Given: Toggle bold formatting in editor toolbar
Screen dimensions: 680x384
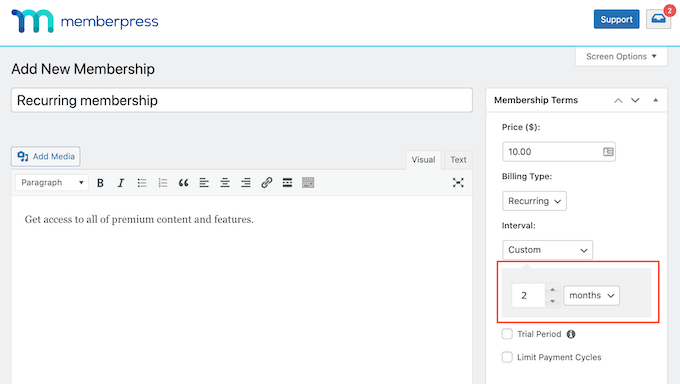Looking at the screenshot, I should pyautogui.click(x=100, y=183).
